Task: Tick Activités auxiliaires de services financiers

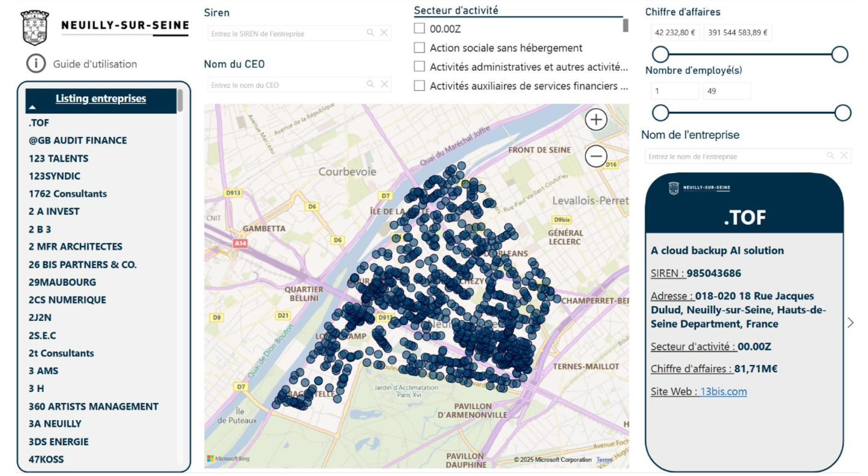Action: click(419, 86)
